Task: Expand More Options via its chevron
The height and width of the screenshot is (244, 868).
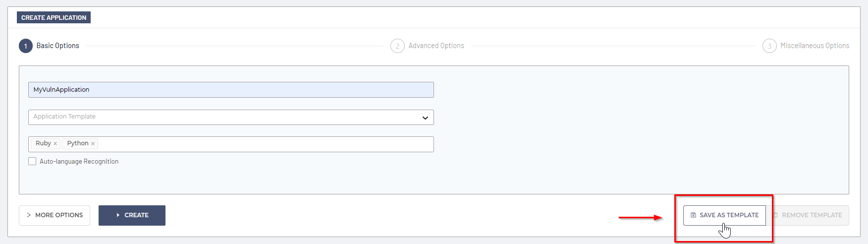Action: click(x=29, y=215)
